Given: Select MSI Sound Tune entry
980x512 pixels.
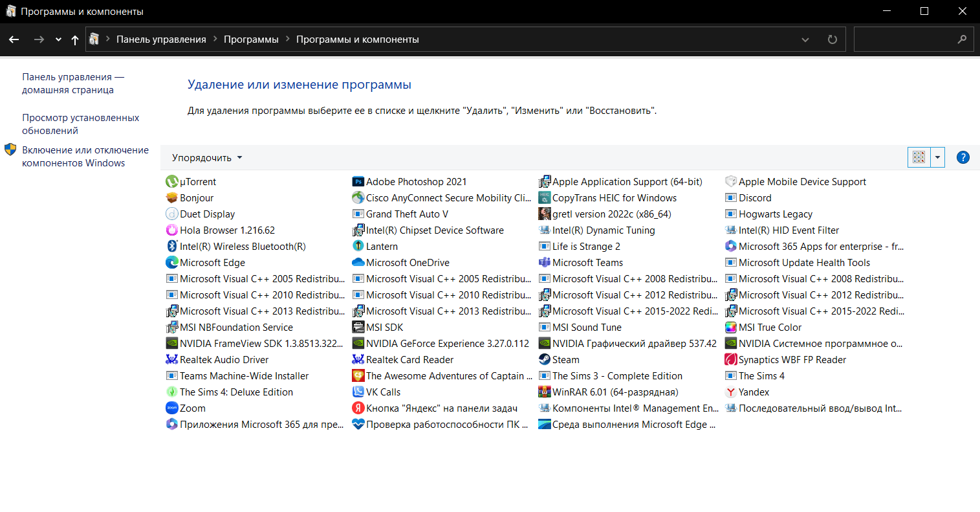Looking at the screenshot, I should click(x=580, y=328).
